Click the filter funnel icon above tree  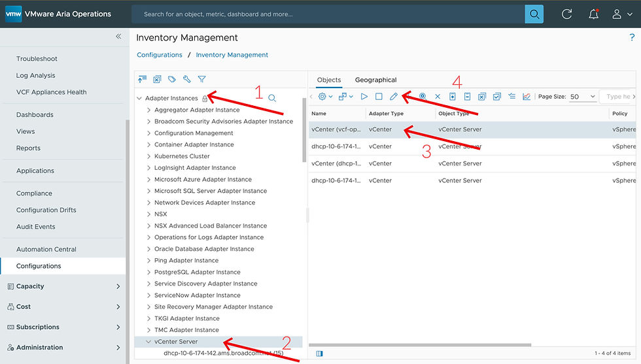point(202,79)
